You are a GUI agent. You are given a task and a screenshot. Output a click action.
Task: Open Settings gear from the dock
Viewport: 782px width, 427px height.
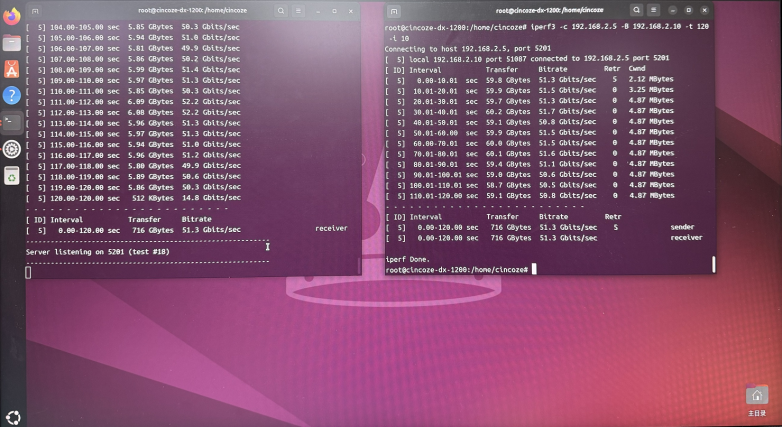click(x=12, y=149)
